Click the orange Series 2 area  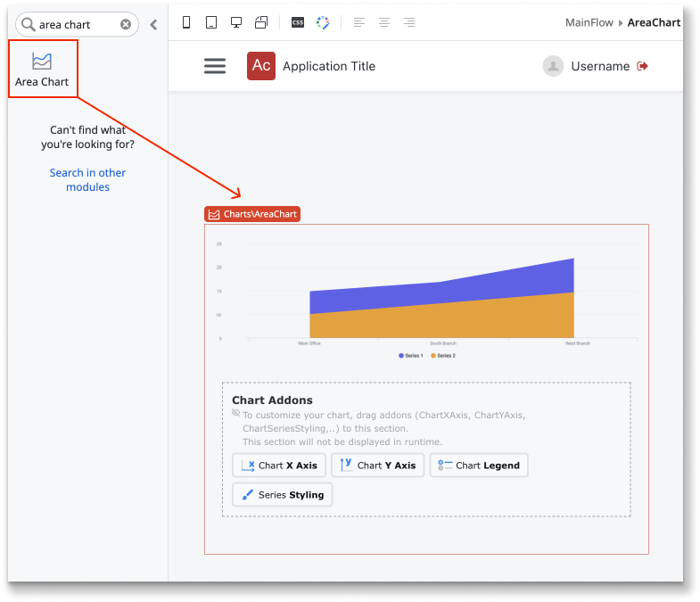[x=442, y=322]
